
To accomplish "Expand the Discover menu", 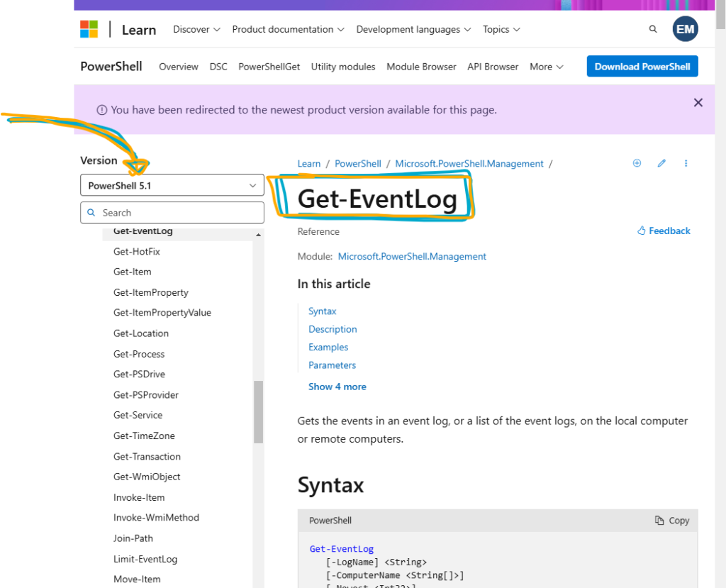I will point(196,29).
